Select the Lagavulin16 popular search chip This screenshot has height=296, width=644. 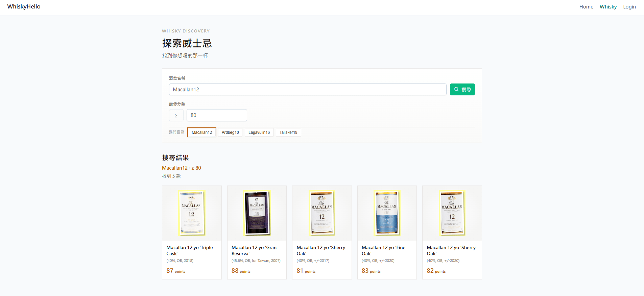[259, 132]
